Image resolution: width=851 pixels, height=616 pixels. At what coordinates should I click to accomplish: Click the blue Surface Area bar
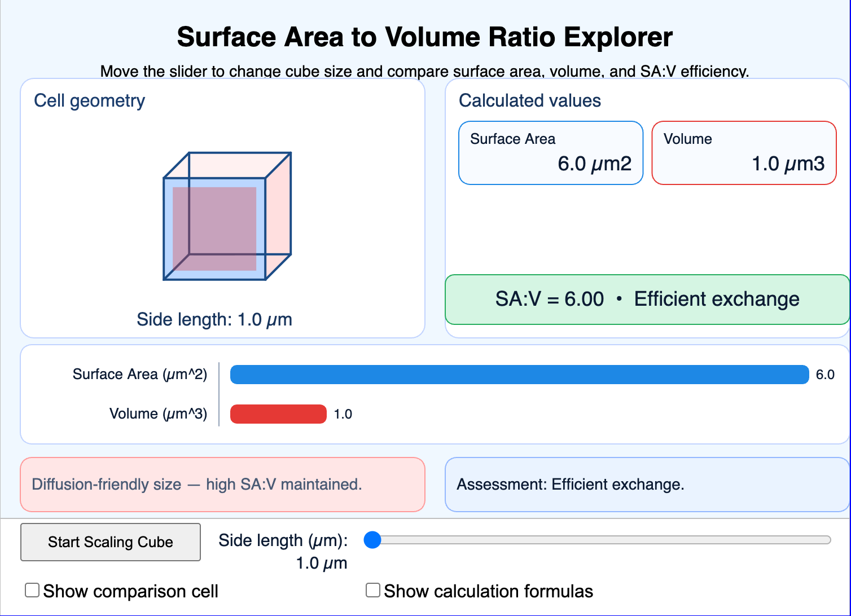click(x=519, y=375)
